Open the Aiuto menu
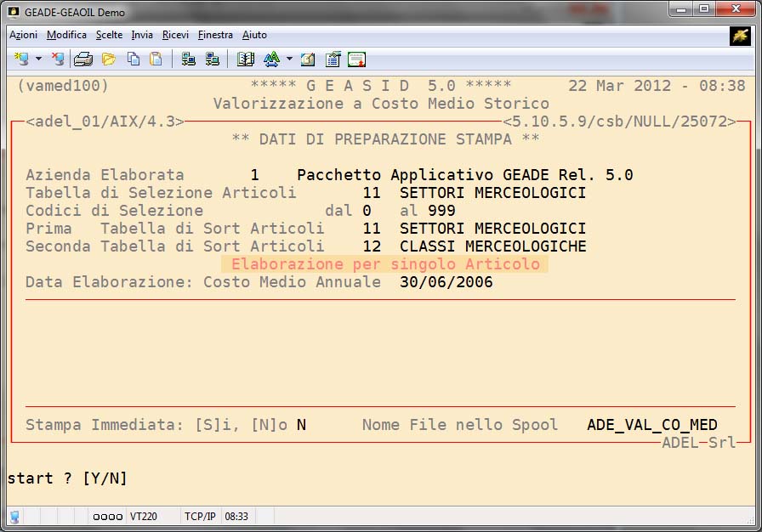Screen dimensions: 762x532 254,35
